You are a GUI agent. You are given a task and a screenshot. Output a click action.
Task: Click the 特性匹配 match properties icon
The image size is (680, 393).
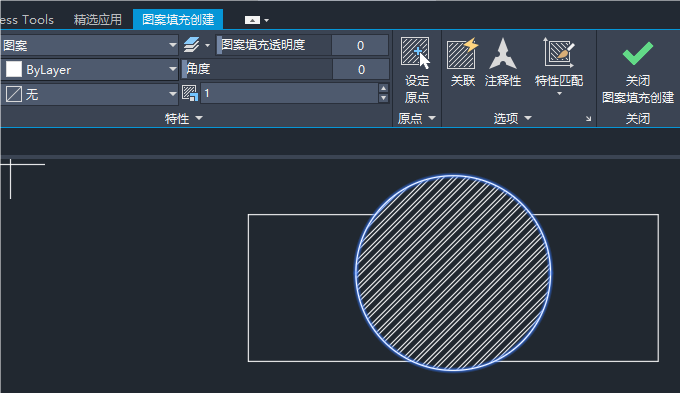click(x=559, y=52)
